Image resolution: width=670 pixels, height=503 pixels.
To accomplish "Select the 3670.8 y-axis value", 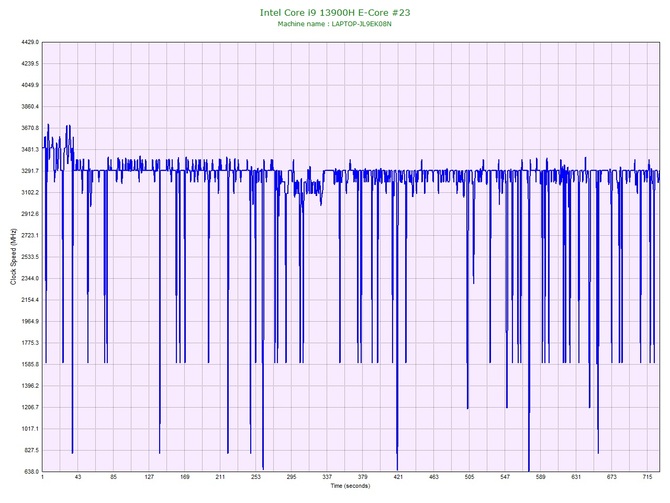I will click(30, 128).
